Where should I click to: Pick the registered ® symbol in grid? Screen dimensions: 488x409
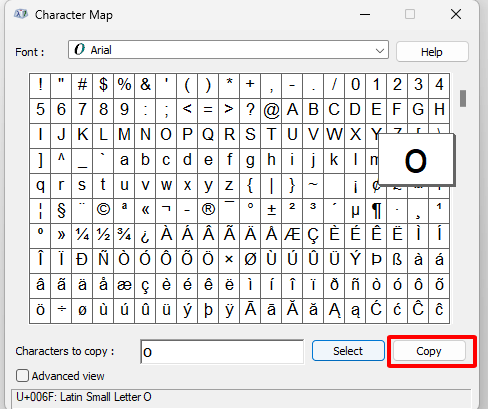click(x=208, y=211)
